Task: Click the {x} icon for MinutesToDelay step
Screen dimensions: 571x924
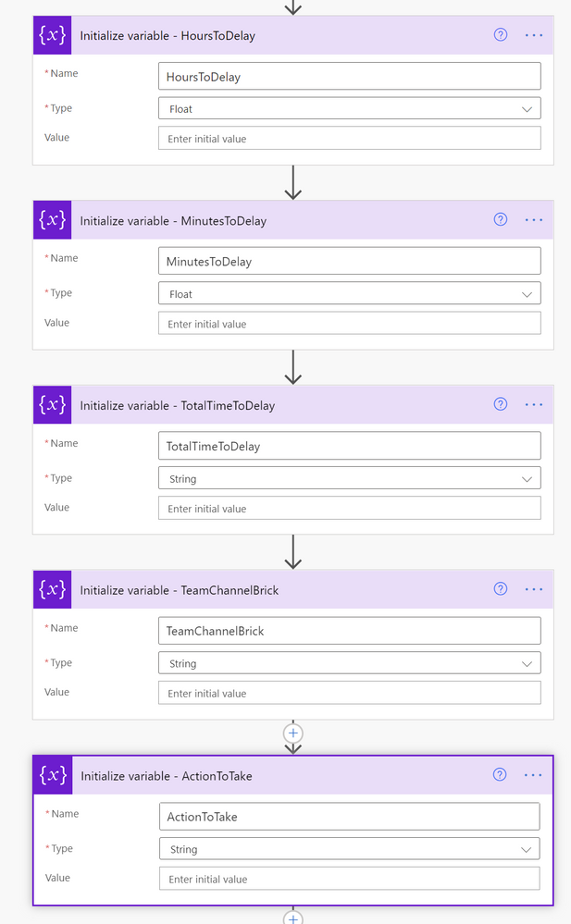Action: click(52, 220)
